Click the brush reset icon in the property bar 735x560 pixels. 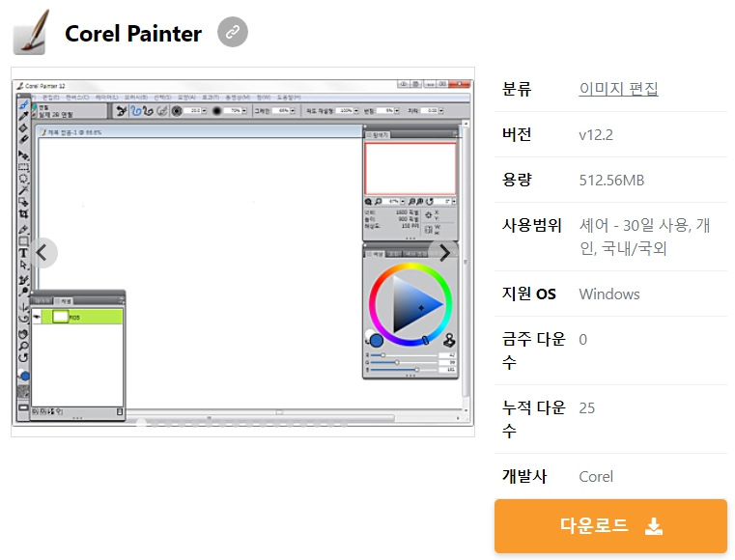coord(122,111)
